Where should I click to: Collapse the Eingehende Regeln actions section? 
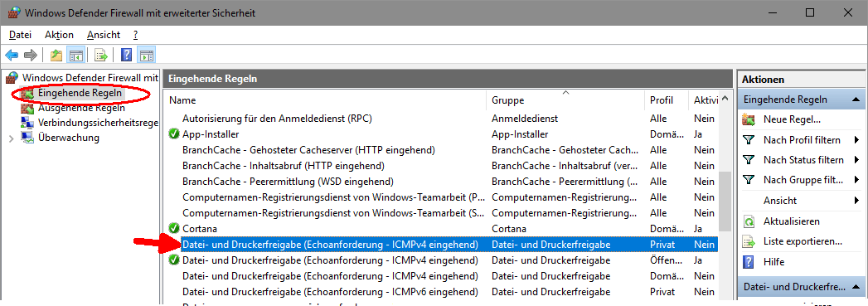(x=856, y=100)
